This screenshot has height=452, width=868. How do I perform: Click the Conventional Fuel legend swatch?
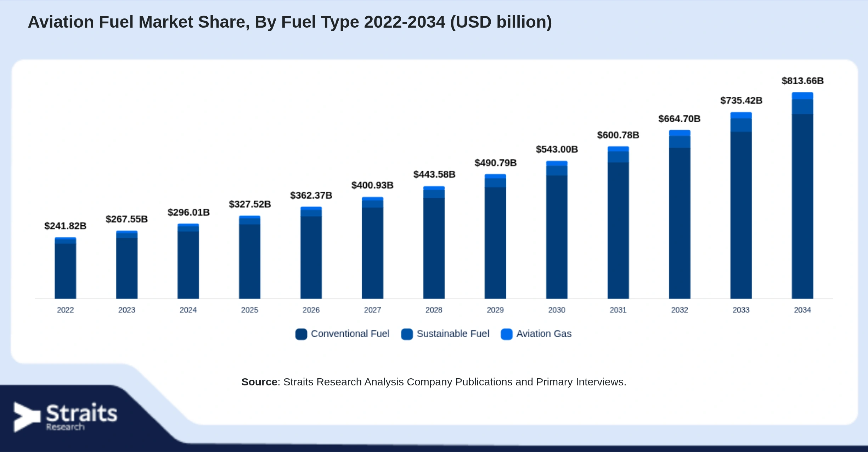pos(301,334)
